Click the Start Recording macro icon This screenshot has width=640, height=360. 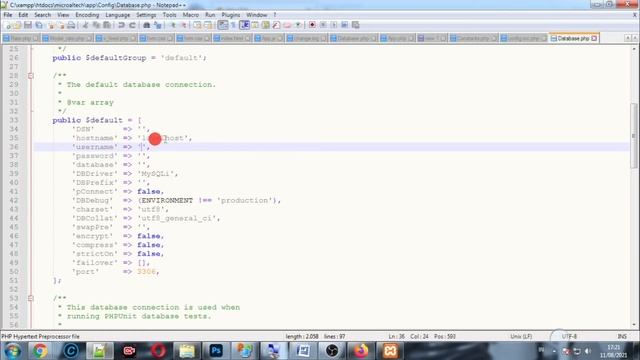click(x=312, y=25)
